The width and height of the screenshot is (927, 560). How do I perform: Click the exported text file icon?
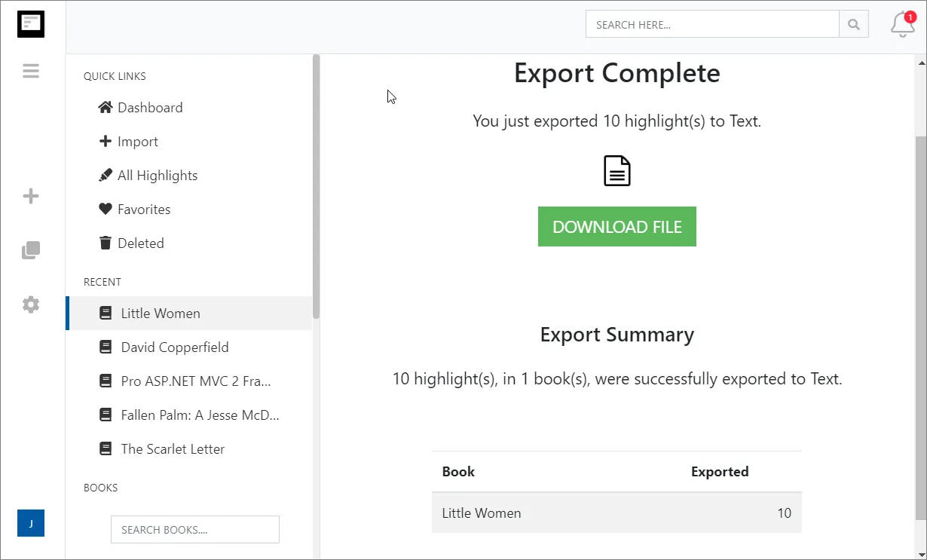click(x=616, y=171)
